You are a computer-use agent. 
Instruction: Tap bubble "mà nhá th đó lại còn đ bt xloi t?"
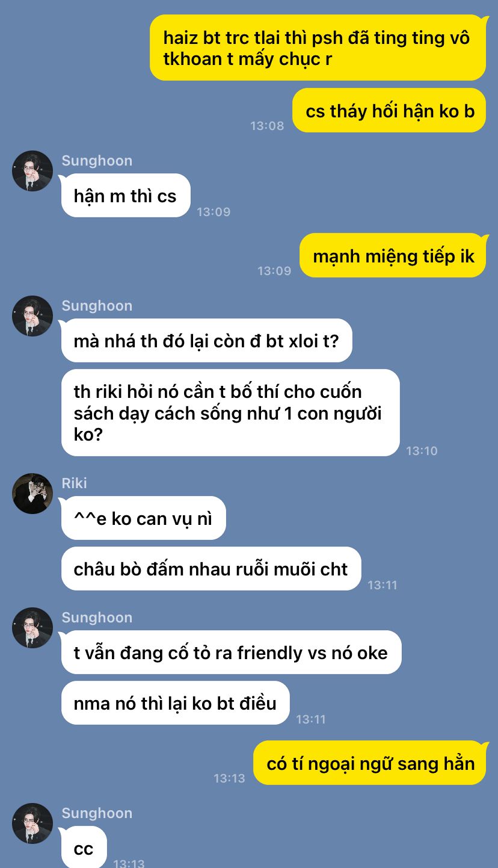(206, 341)
